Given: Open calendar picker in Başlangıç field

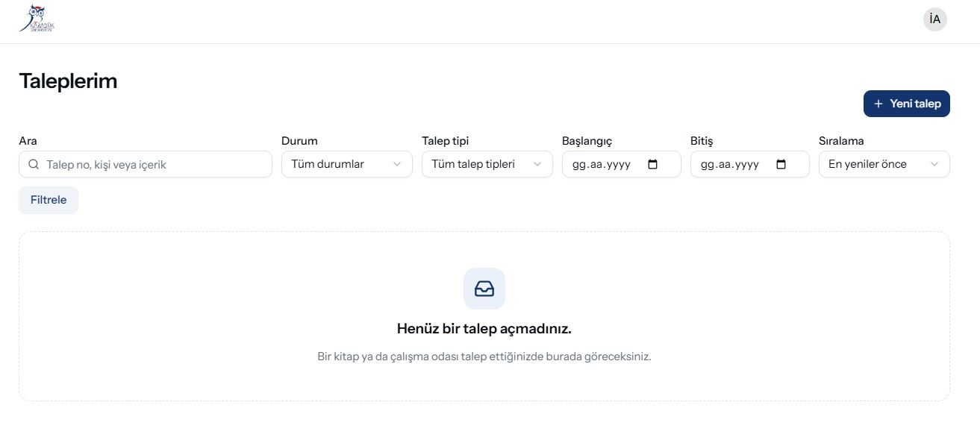Looking at the screenshot, I should (x=652, y=164).
